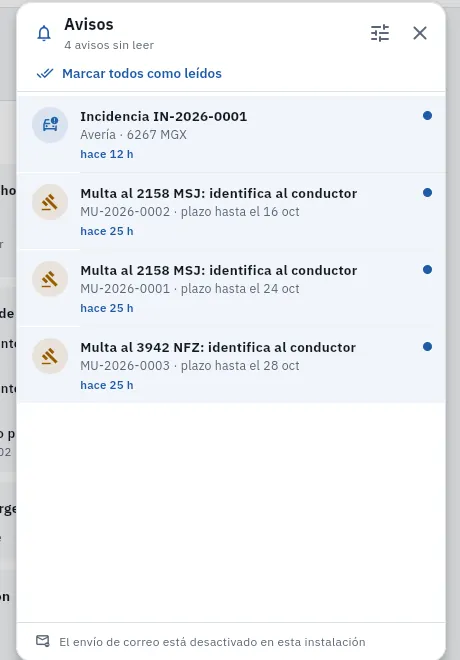This screenshot has height=660, width=460.
Task: Mark all notifications as read link
Action: coord(142,74)
